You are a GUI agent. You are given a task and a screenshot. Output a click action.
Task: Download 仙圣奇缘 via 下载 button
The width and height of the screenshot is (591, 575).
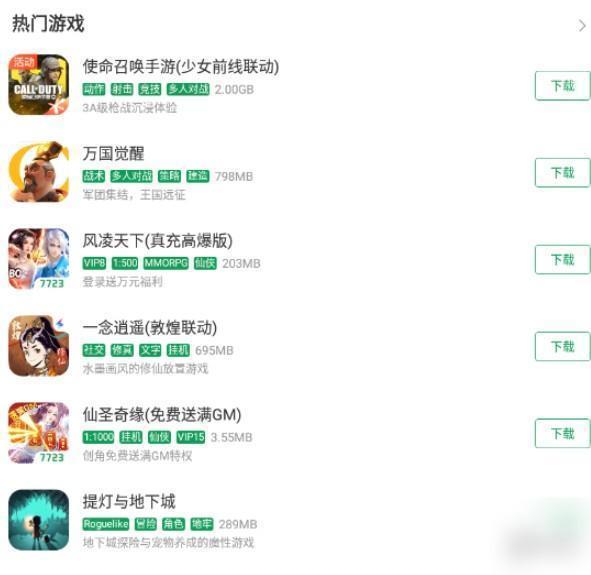click(562, 433)
